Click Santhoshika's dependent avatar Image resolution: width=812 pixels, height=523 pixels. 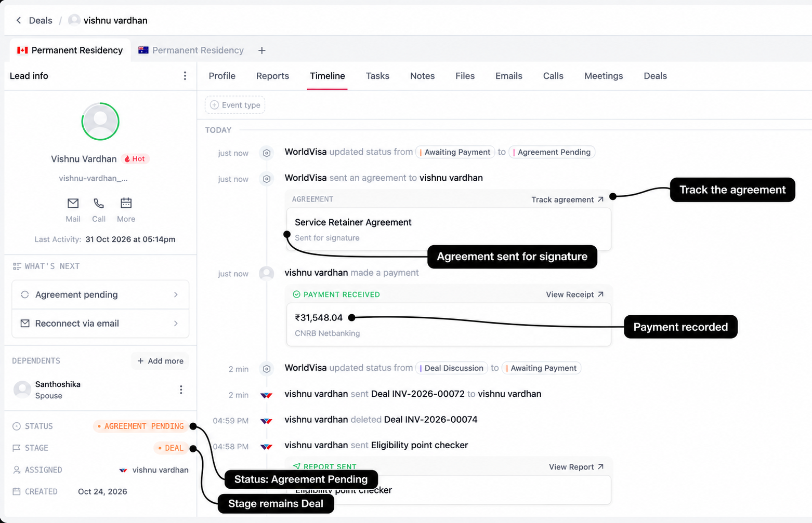[x=22, y=390]
